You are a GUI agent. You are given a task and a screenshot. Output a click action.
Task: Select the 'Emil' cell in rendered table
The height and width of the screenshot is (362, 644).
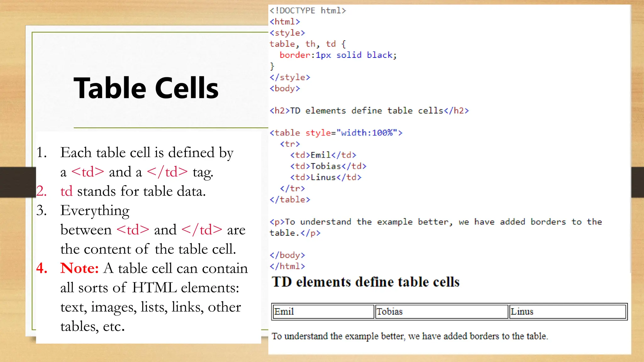pos(323,312)
